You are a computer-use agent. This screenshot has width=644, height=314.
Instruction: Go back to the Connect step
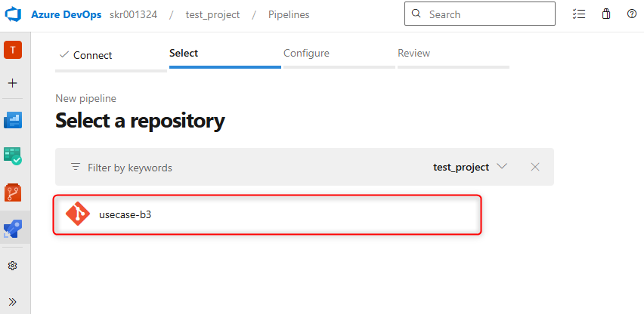coord(111,55)
